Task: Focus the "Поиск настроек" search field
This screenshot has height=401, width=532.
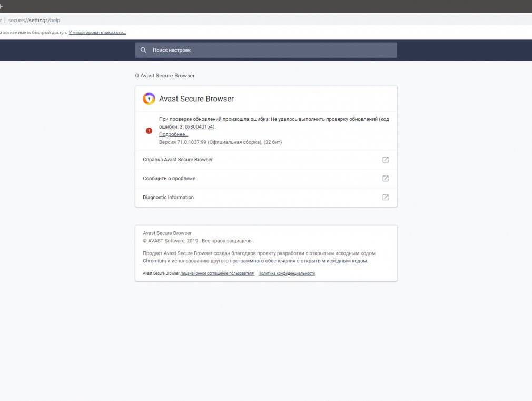Action: (266, 50)
